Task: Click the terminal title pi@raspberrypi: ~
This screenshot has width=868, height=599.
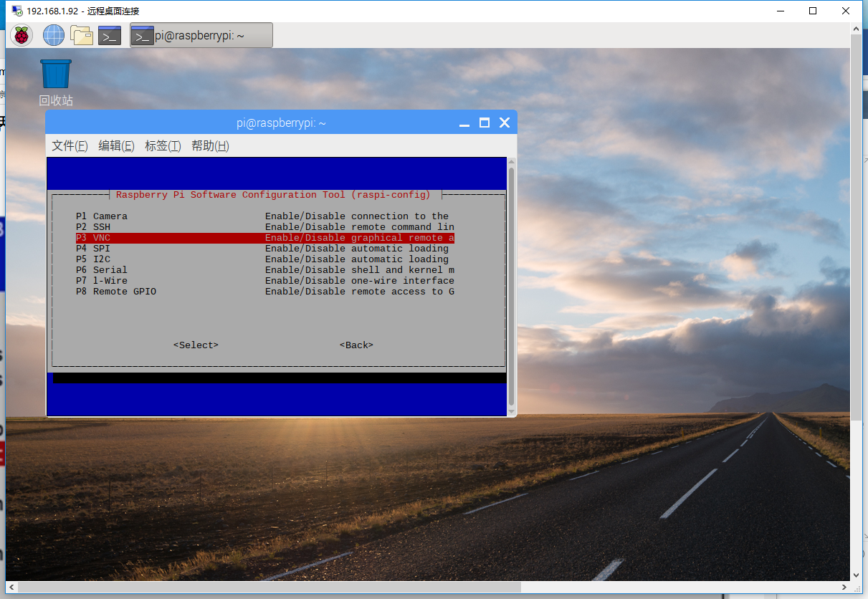Action: pos(281,123)
